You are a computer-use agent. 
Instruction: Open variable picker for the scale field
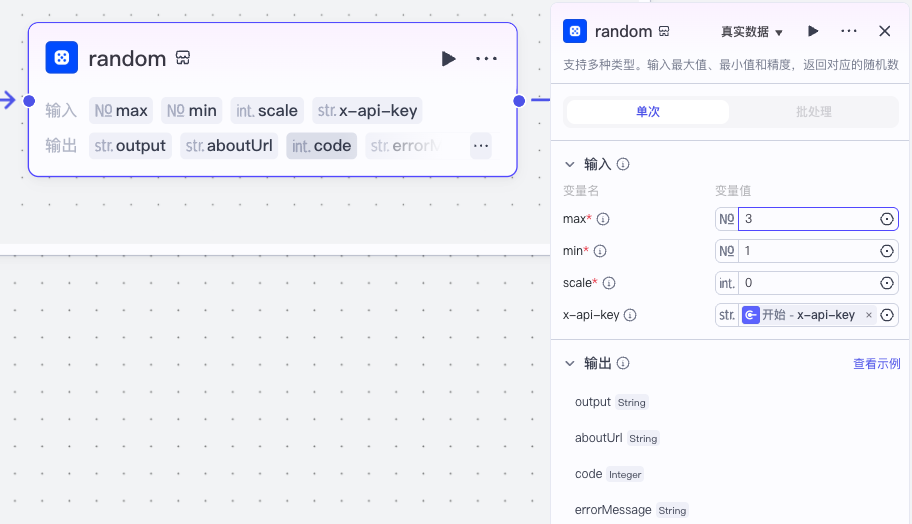(886, 283)
